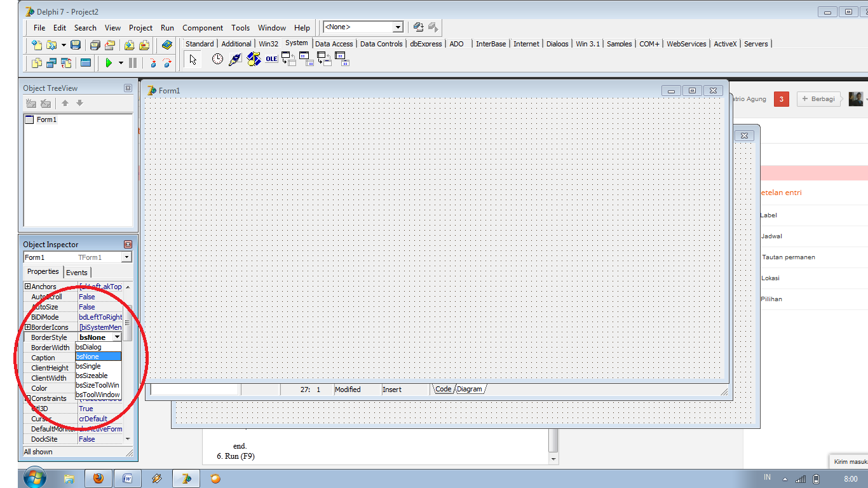Choose bsToolWindow from BorderStyle list

tap(98, 395)
